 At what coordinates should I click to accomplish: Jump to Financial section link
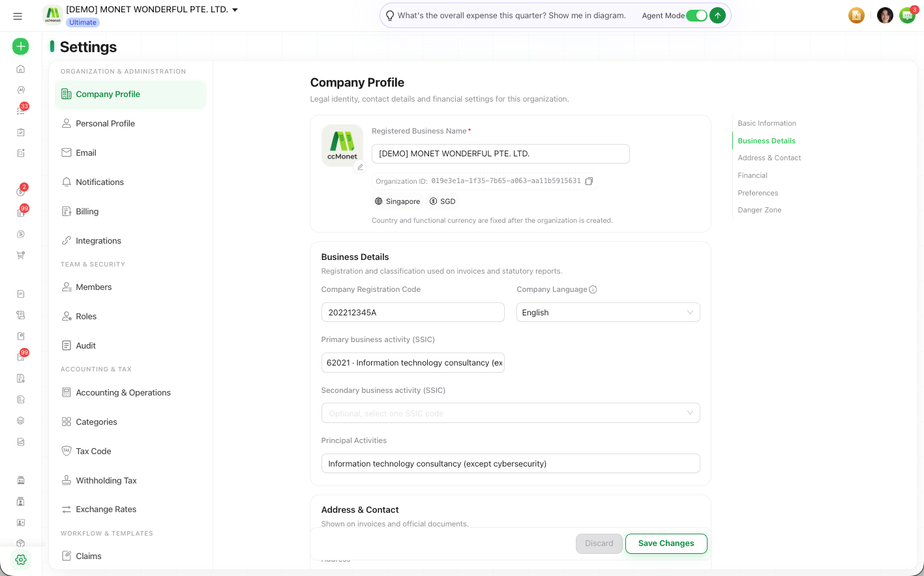coord(753,175)
